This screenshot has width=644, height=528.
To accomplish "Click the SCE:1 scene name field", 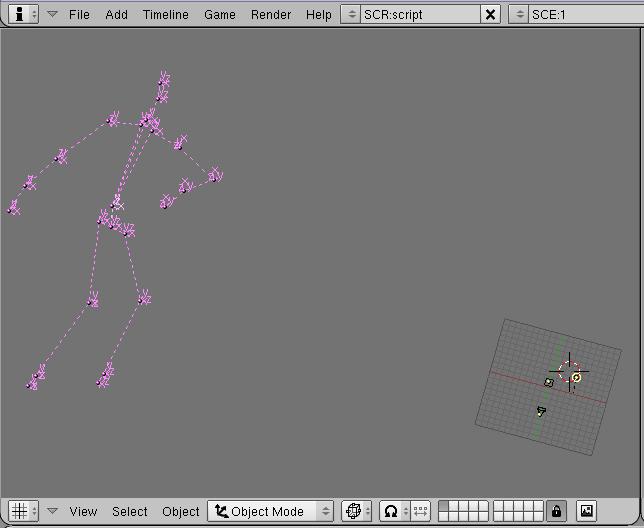I will click(586, 14).
